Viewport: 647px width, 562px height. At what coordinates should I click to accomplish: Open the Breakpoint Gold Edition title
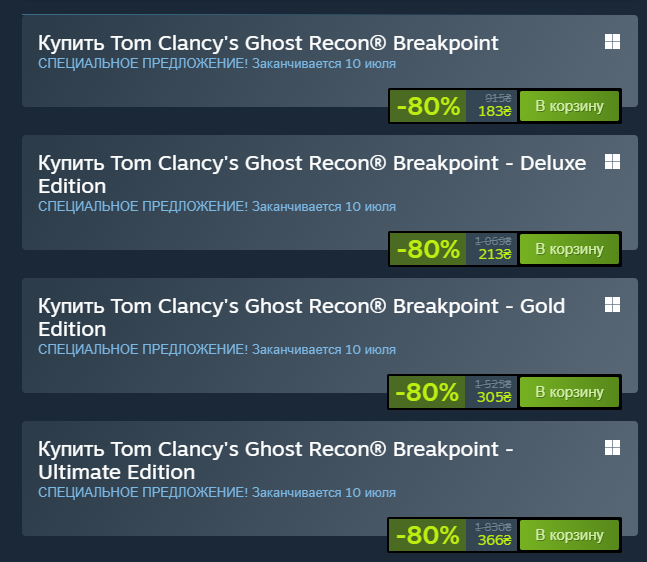pos(302,318)
